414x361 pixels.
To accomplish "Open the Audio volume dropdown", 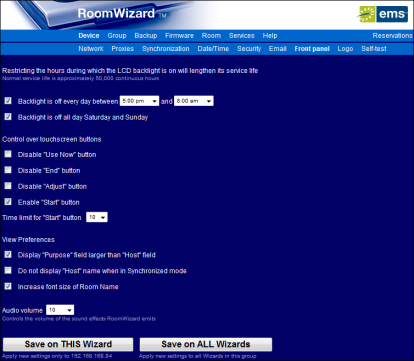I will pos(60,310).
